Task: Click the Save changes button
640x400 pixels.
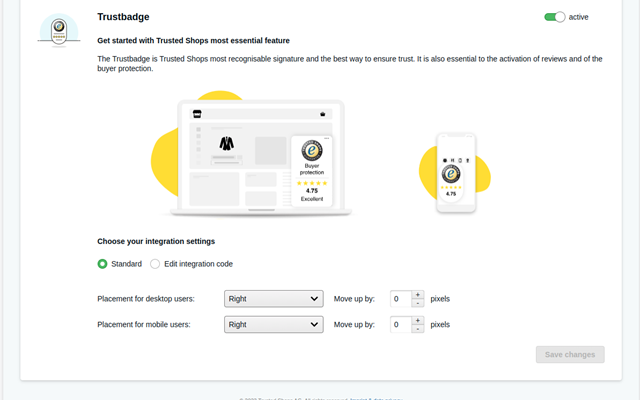Action: click(x=570, y=354)
